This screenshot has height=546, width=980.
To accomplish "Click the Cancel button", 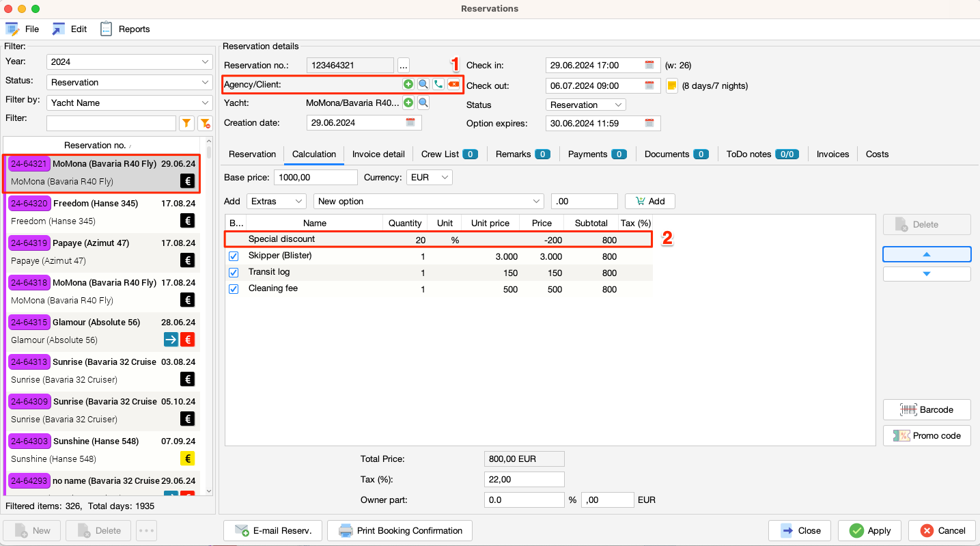I will (942, 530).
